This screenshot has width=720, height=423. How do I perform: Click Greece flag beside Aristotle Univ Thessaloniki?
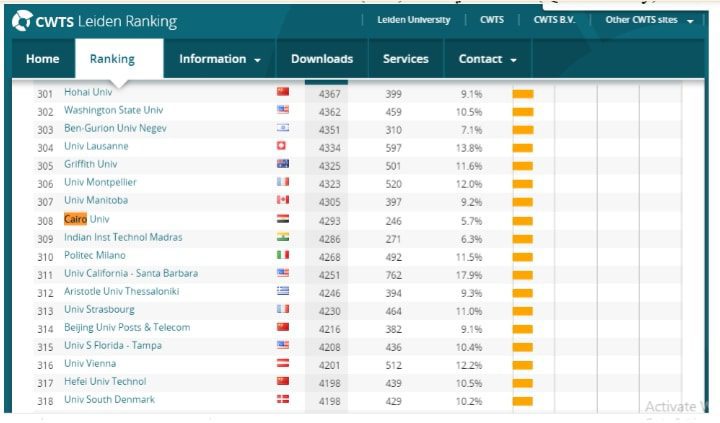pyautogui.click(x=283, y=291)
